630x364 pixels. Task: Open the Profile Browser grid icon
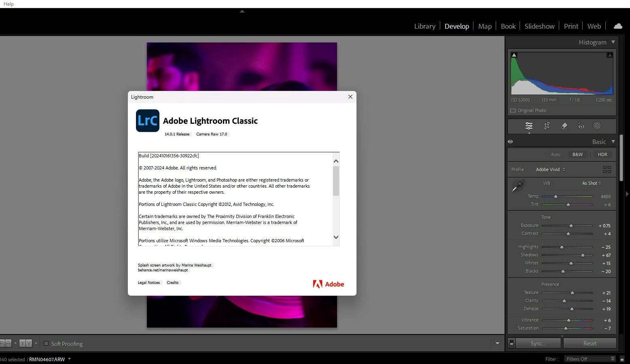[607, 169]
